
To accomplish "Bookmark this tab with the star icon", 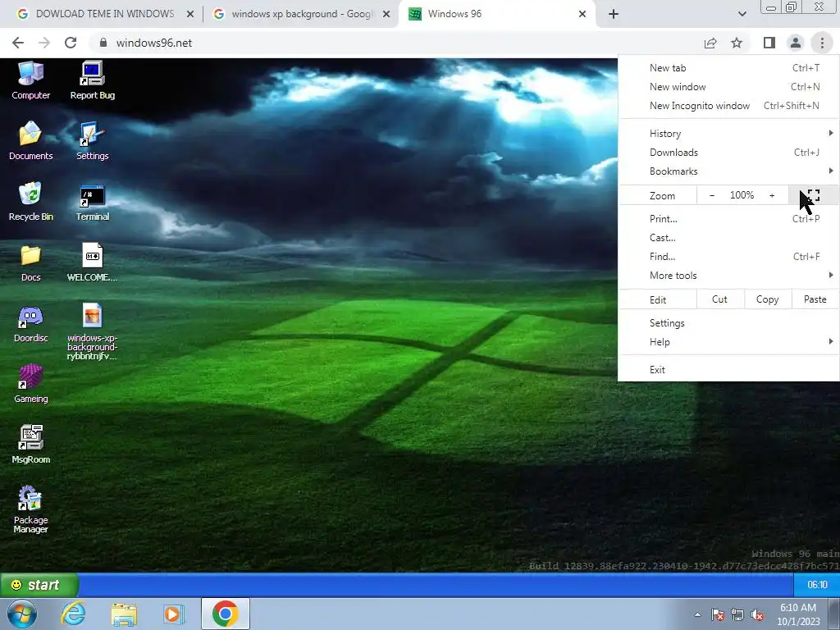I will pyautogui.click(x=737, y=43).
